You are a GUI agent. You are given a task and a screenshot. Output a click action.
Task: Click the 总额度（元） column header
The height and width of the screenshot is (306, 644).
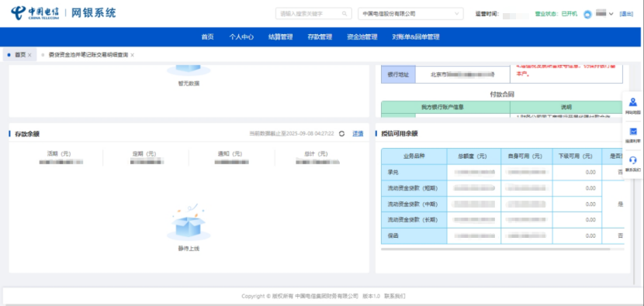(474, 156)
